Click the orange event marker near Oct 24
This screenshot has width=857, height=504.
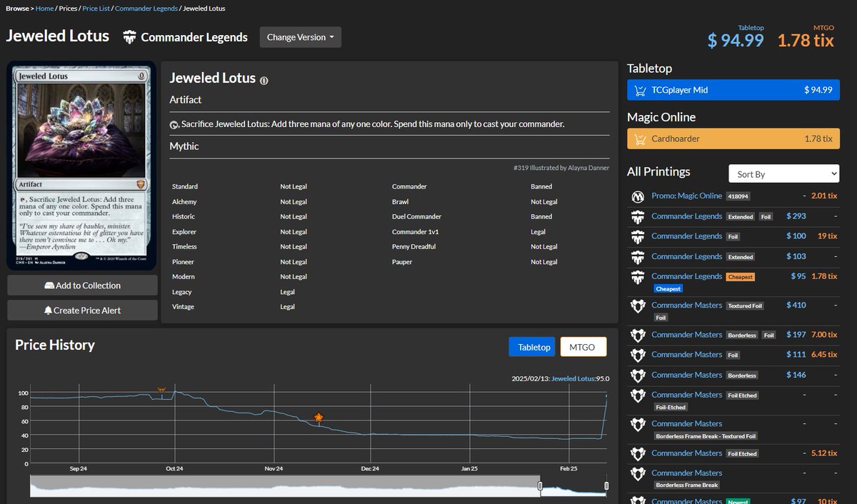click(x=162, y=390)
